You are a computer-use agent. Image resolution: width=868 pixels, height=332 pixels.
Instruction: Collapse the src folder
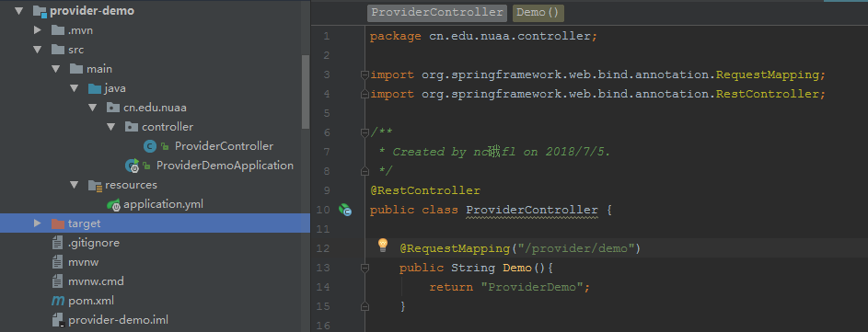point(38,50)
